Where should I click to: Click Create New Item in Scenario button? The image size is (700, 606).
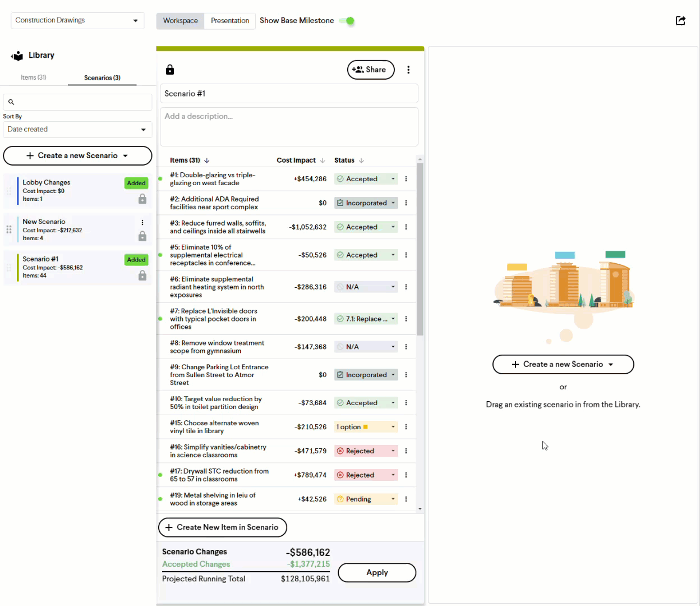pos(223,527)
